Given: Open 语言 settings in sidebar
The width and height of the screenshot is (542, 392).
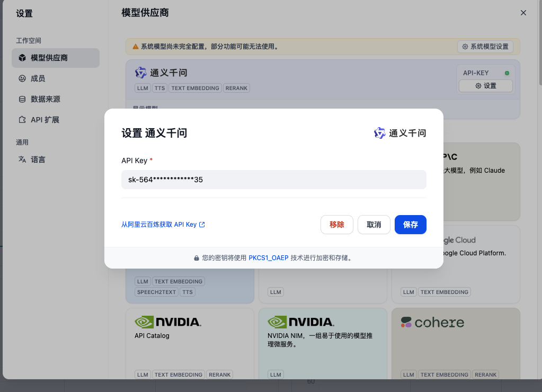Looking at the screenshot, I should click(x=56, y=159).
